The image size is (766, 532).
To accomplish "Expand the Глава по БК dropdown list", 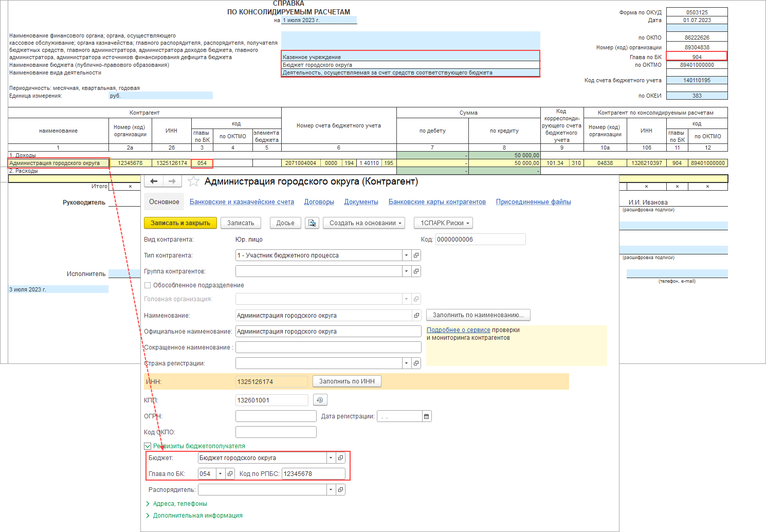I will pos(221,474).
